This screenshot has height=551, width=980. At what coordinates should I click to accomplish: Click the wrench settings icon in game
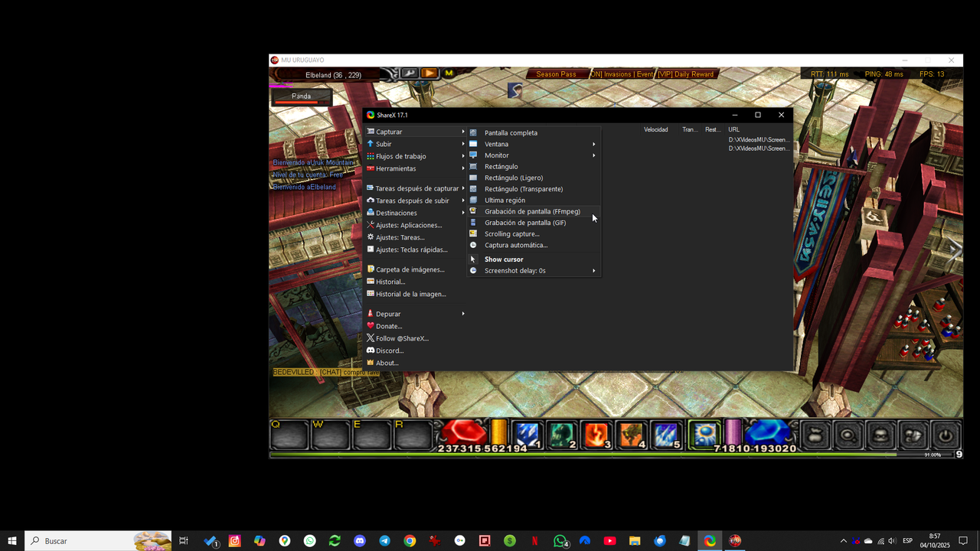(410, 73)
